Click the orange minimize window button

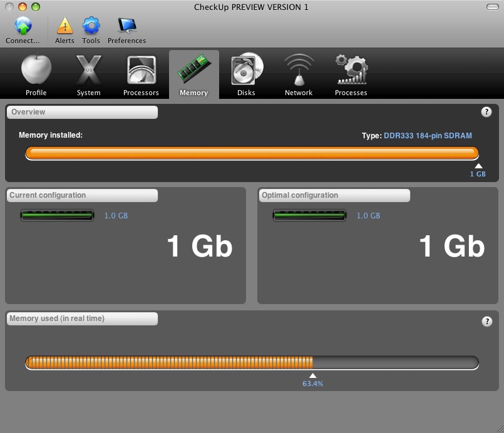coord(23,7)
